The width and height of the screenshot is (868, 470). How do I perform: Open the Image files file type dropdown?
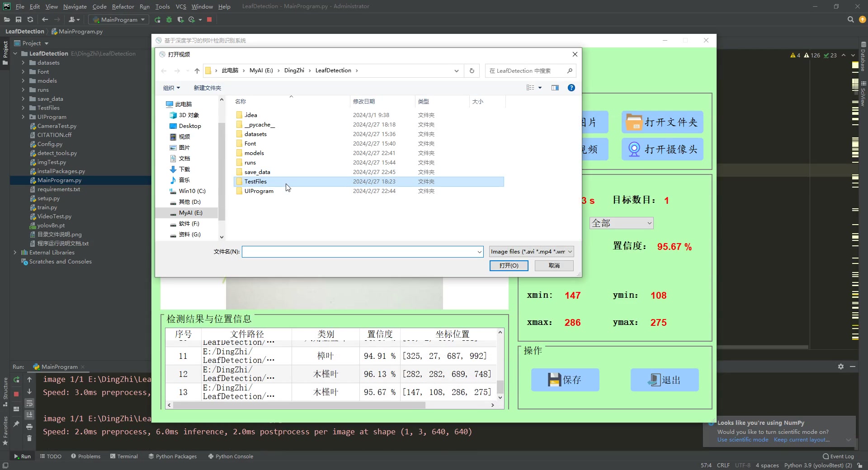[x=531, y=251]
